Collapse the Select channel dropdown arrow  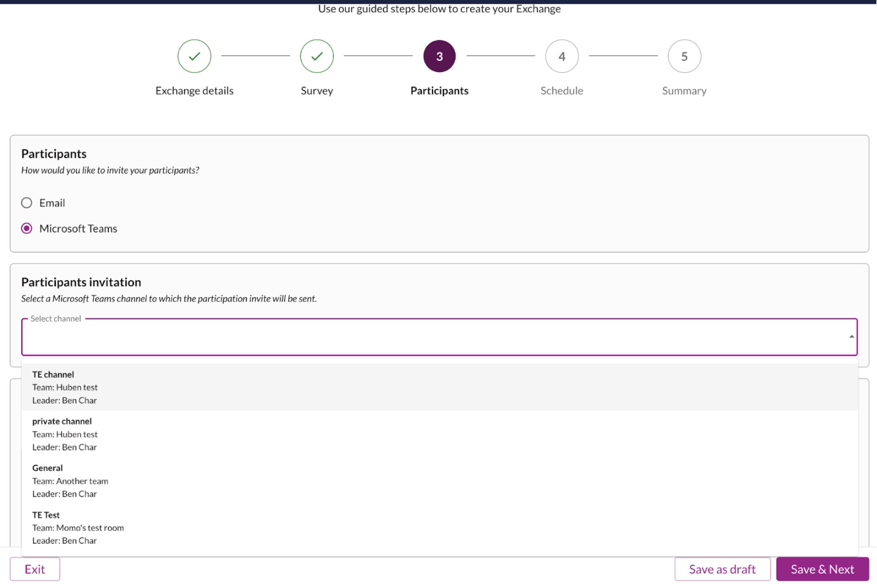point(851,337)
